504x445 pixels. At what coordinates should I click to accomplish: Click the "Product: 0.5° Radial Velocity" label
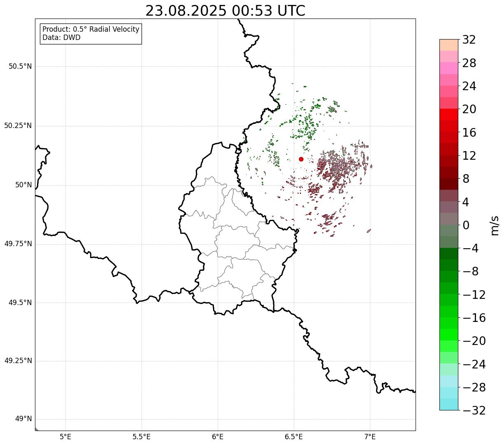91,30
